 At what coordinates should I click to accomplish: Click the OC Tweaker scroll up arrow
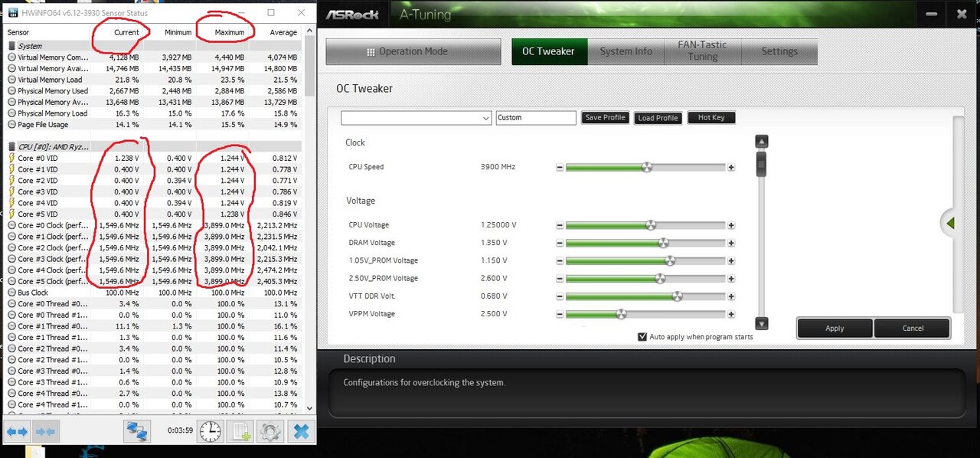761,142
